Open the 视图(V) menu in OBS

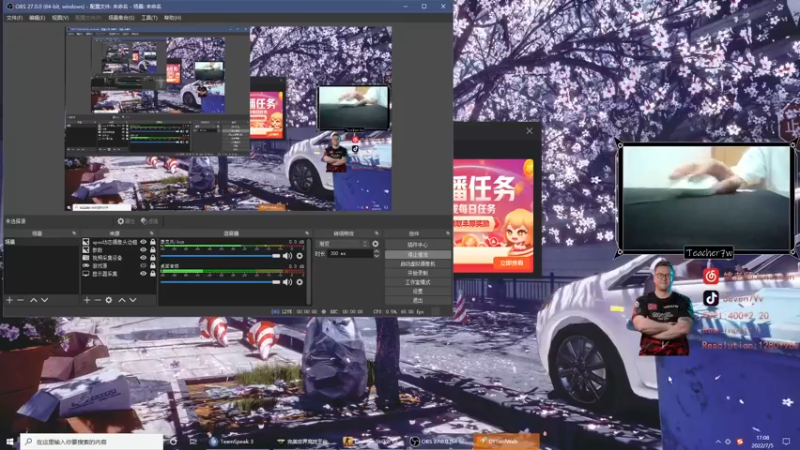60,18
